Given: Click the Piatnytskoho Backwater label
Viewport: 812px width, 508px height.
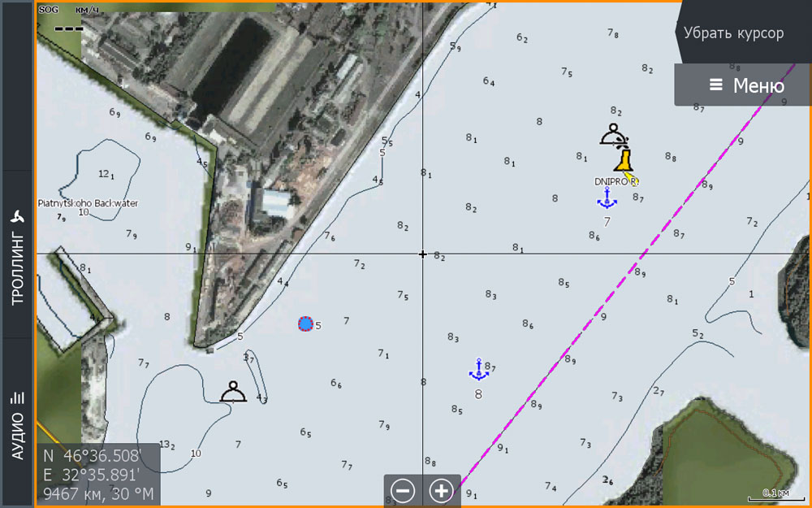Looking at the screenshot, I should click(88, 202).
